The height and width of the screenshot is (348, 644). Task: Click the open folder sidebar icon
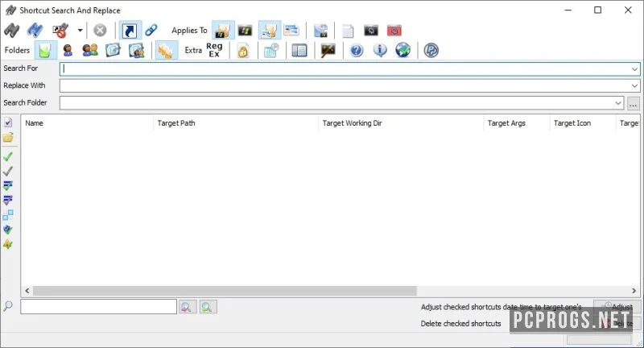pos(8,137)
